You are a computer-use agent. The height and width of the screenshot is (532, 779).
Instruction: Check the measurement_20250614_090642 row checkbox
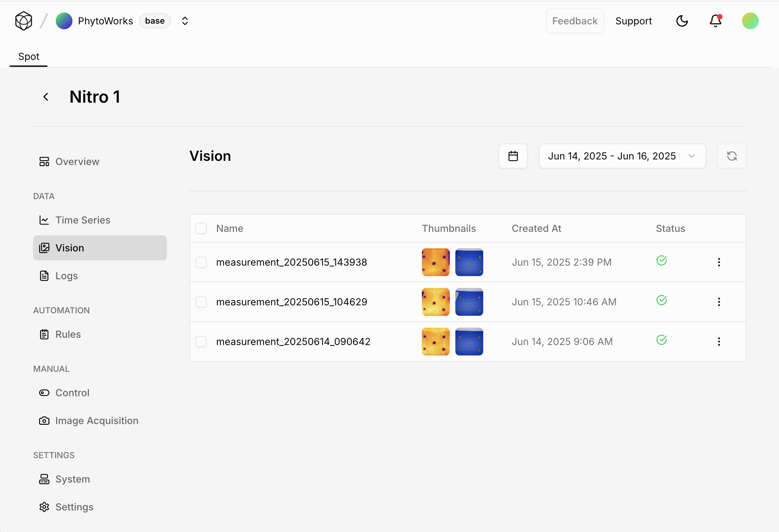pyautogui.click(x=201, y=342)
